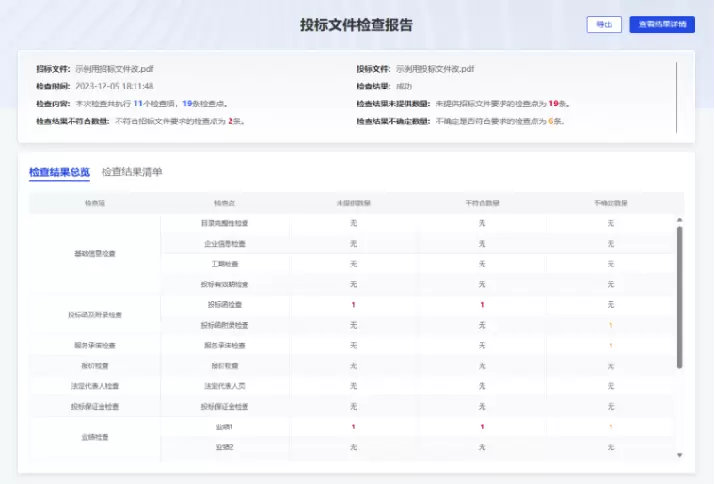
Task: Click the orange 不确定数量 count for 投标函附录检查
Action: (610, 325)
